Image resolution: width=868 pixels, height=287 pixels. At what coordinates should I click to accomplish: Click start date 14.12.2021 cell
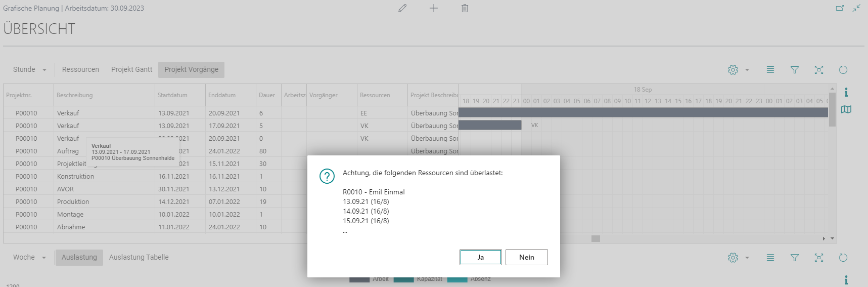tap(174, 201)
